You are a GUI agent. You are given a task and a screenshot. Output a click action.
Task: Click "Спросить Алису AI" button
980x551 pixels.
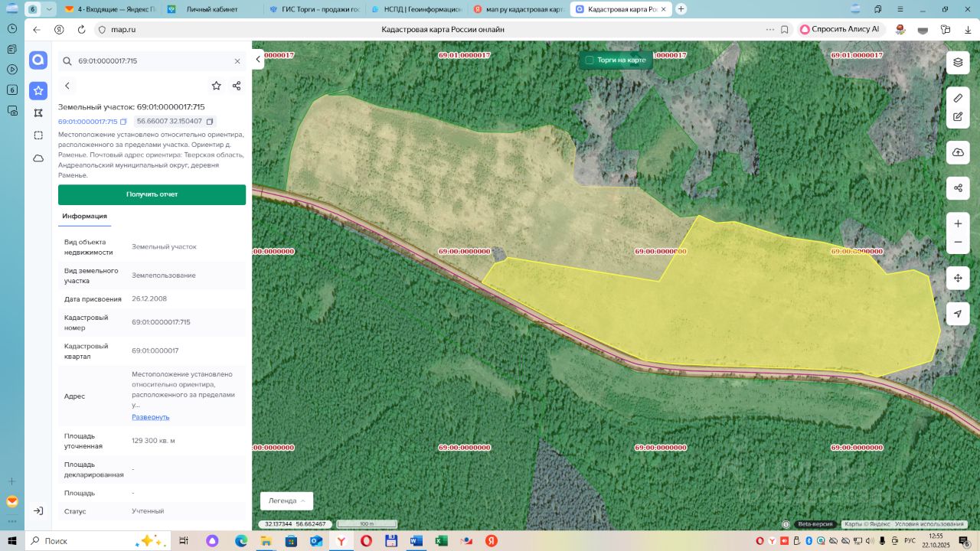[x=840, y=29]
